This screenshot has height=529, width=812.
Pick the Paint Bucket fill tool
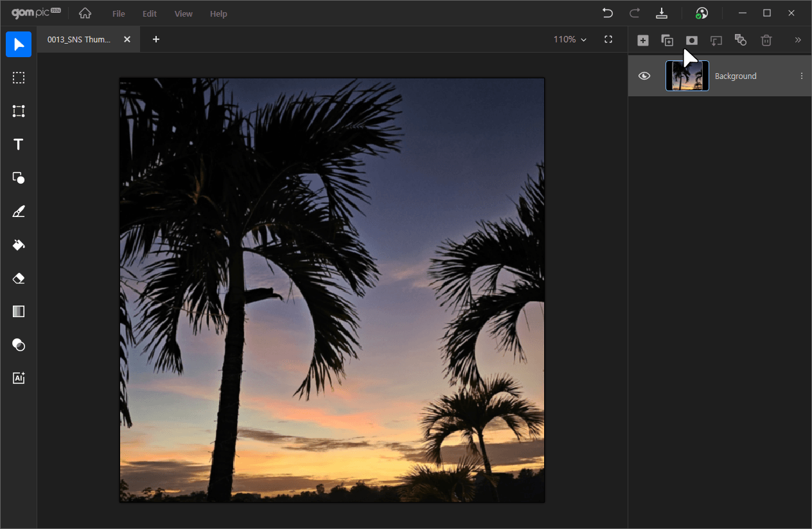pyautogui.click(x=19, y=245)
